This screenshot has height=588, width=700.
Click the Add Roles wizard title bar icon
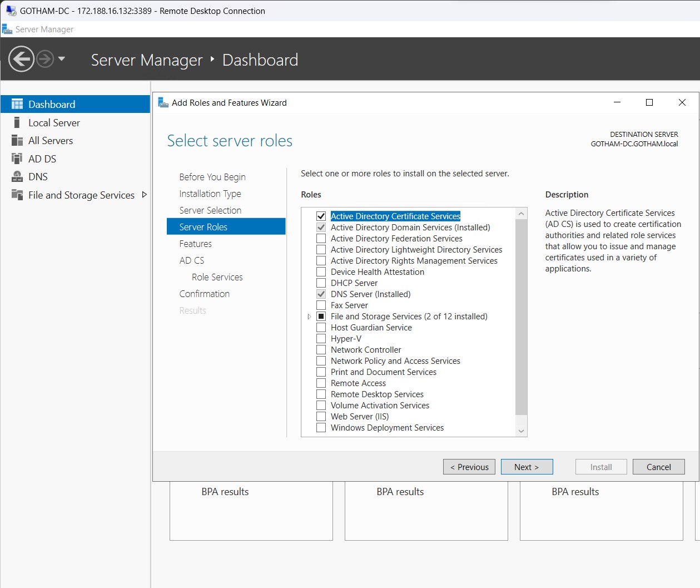pos(163,102)
